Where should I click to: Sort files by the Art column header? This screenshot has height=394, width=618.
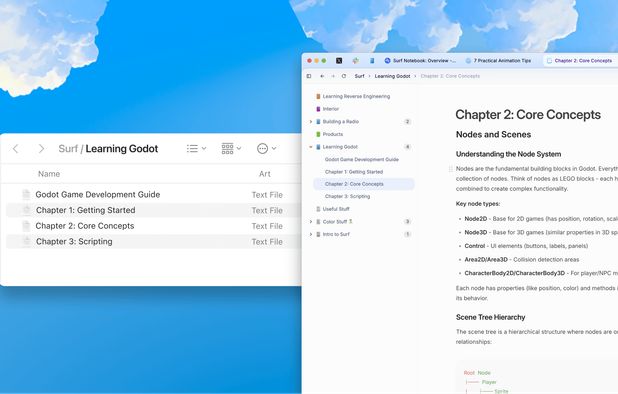pyautogui.click(x=265, y=174)
